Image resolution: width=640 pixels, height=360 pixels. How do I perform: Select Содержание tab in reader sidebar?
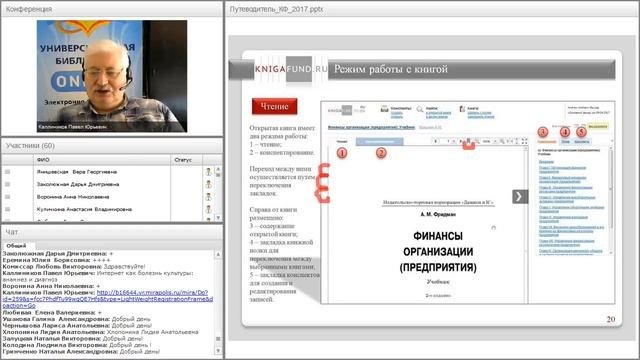pyautogui.click(x=547, y=142)
